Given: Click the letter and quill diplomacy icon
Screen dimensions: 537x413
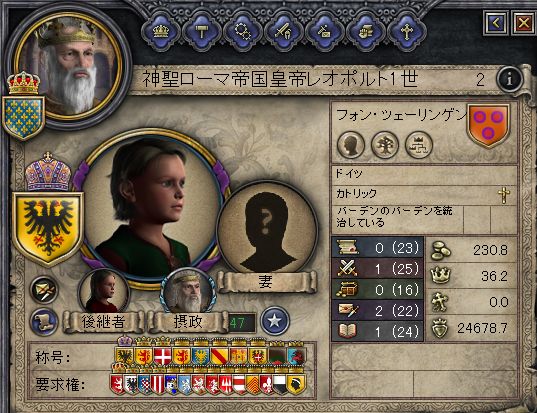Looking at the screenshot, I should [44, 290].
